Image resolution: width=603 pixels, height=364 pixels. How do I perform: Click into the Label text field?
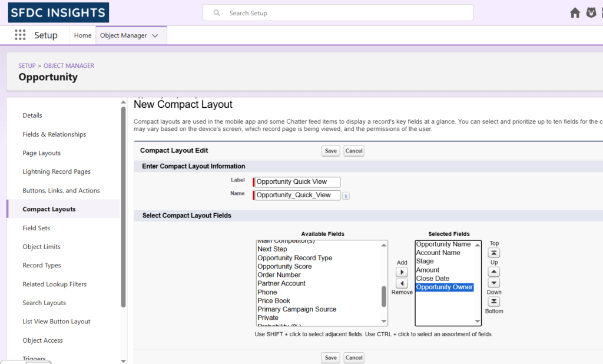point(297,182)
